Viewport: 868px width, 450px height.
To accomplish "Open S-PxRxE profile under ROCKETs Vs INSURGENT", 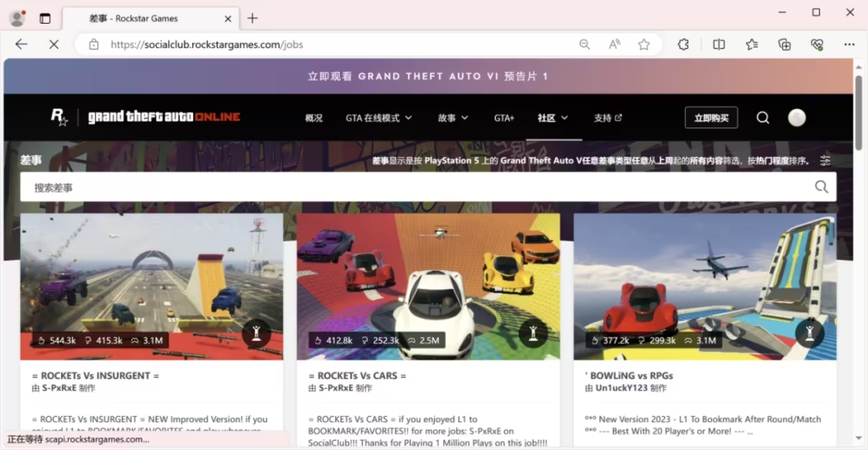I will pos(59,388).
